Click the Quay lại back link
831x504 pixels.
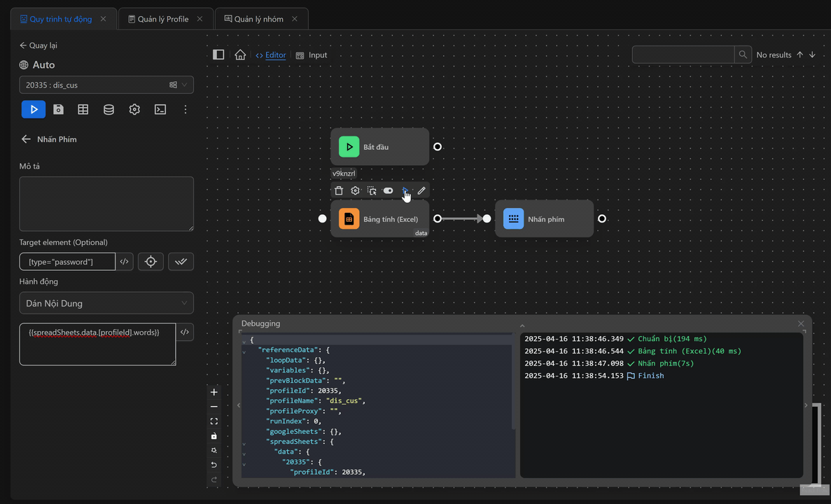click(x=39, y=45)
